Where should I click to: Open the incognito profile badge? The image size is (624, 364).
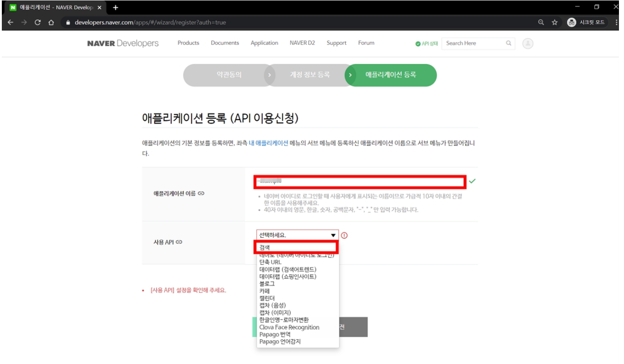pos(587,22)
